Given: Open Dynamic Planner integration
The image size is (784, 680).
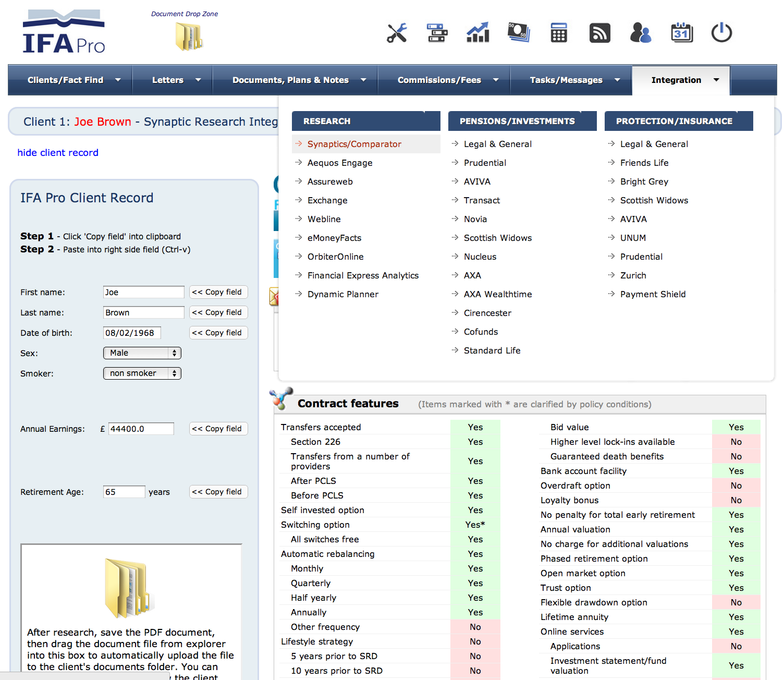Looking at the screenshot, I should click(343, 294).
